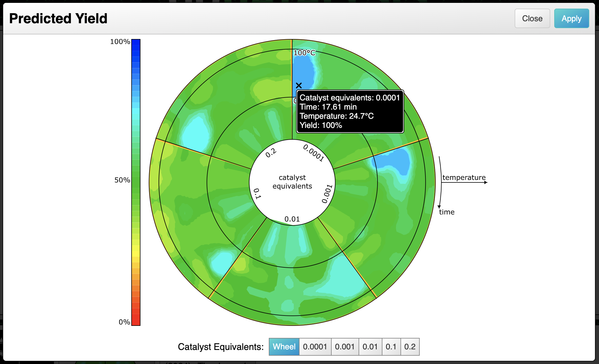Click the 0.1 label on inner ring
599x364 pixels.
(x=257, y=194)
